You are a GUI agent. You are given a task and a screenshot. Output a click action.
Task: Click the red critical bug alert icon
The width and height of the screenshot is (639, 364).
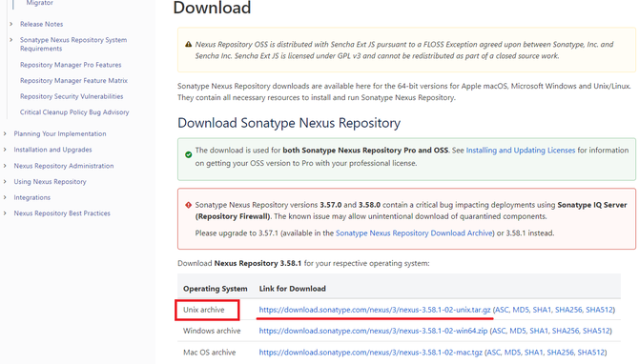pos(188,205)
